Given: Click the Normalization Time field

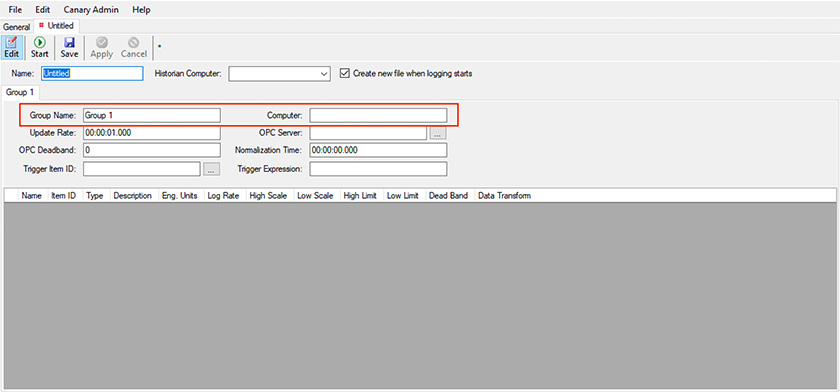Looking at the screenshot, I should point(378,150).
